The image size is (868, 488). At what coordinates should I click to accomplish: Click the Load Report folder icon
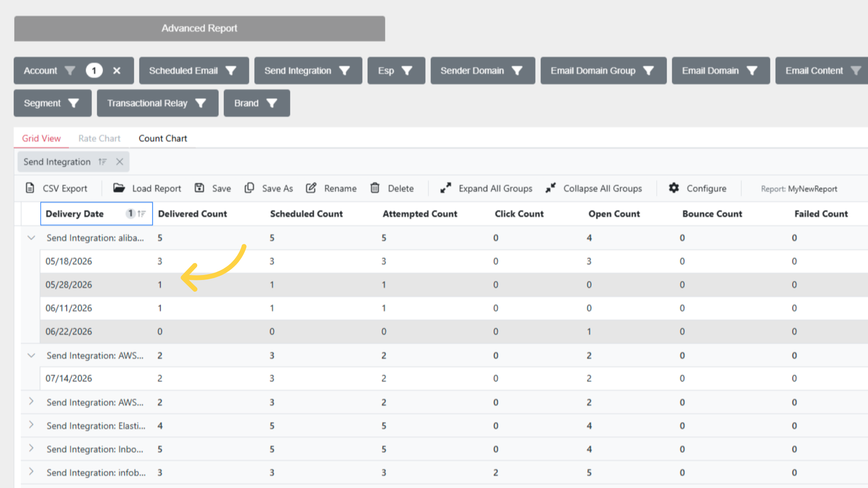pos(119,188)
